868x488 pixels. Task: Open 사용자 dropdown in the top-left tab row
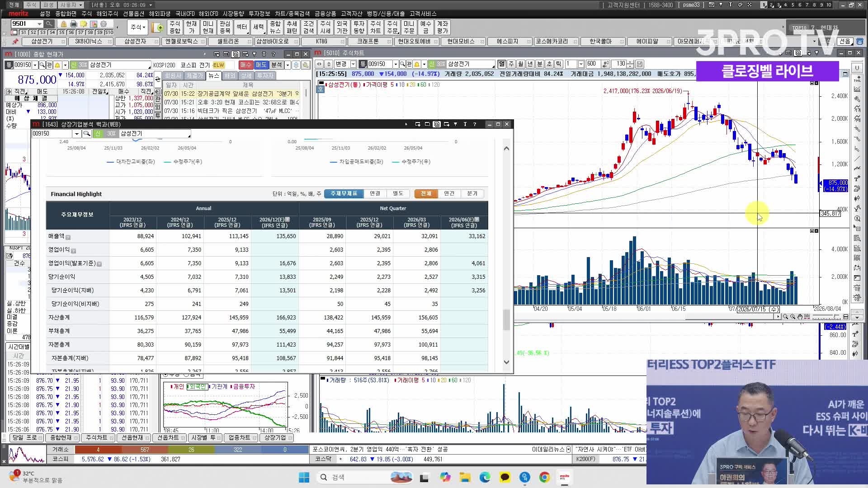pyautogui.click(x=71, y=5)
